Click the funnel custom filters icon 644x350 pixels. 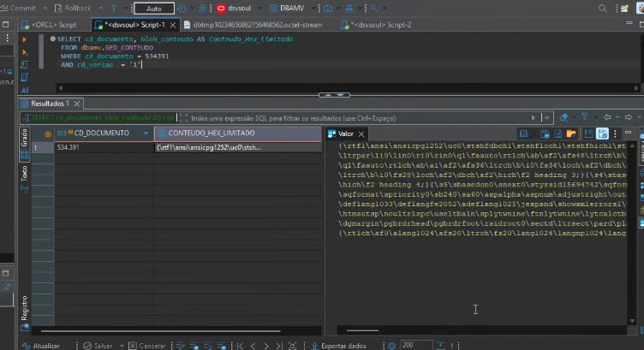point(585,117)
